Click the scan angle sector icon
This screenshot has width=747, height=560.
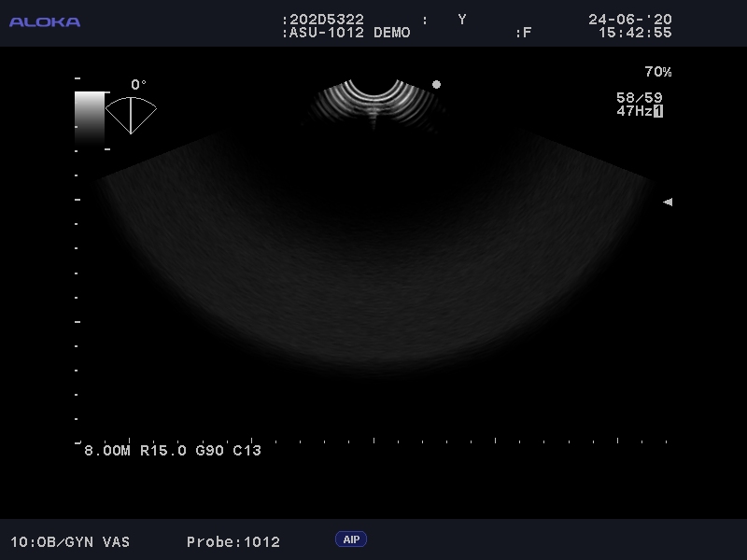tap(131, 114)
